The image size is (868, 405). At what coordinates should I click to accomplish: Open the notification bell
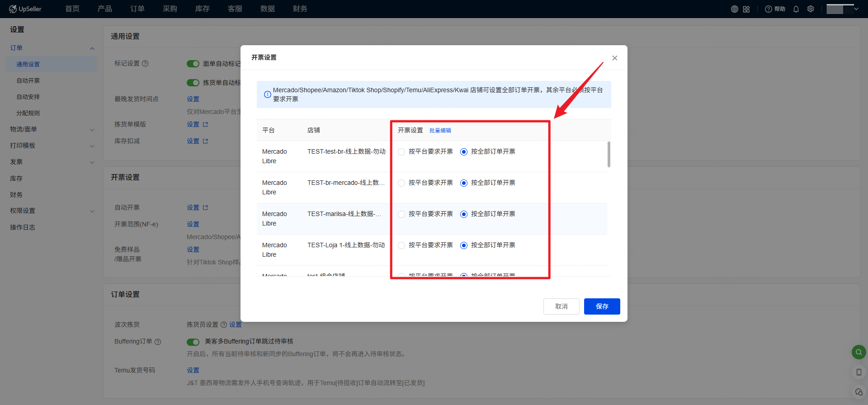click(x=796, y=9)
